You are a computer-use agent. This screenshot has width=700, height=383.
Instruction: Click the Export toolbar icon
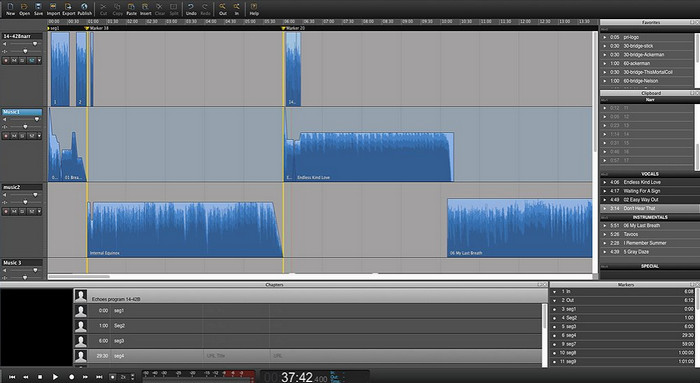[x=68, y=7]
